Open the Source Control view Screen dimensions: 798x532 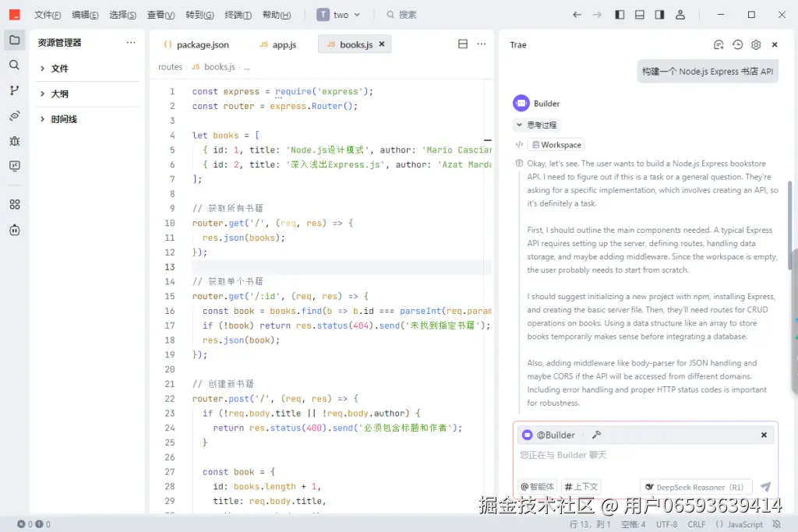coord(15,90)
